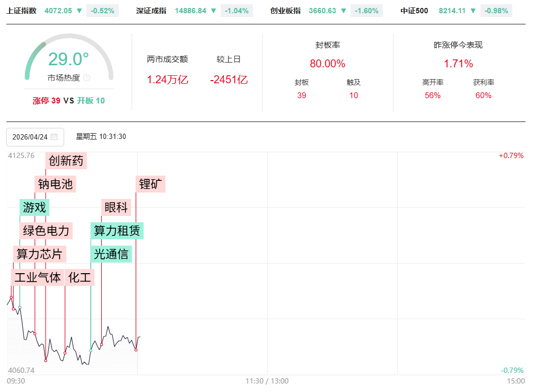Click the 绿色电力 sector label
Viewport: 533px width, 392px height.
click(46, 231)
